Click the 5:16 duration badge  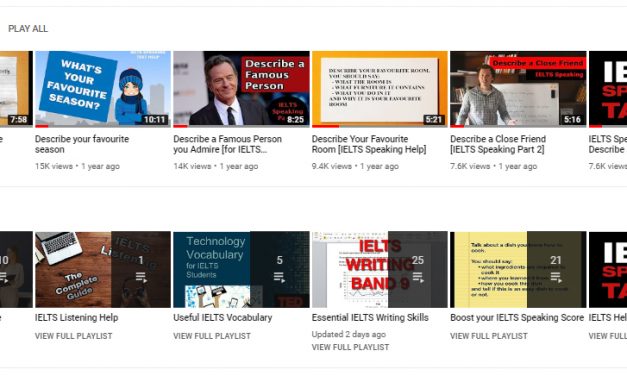(x=572, y=120)
